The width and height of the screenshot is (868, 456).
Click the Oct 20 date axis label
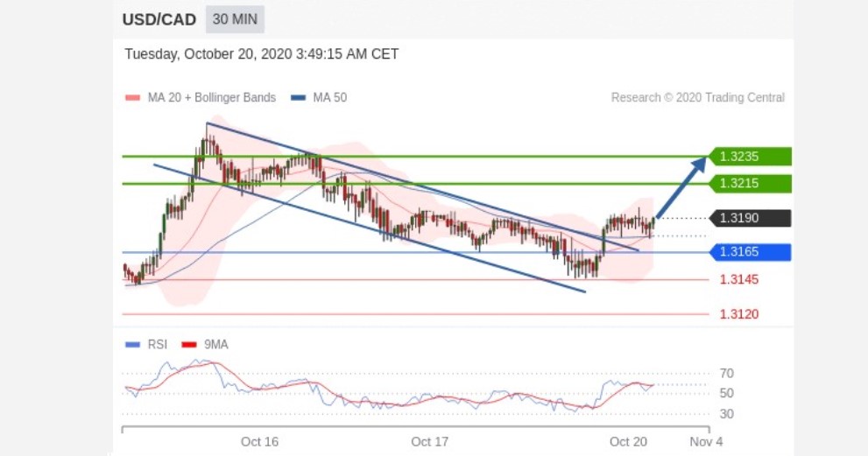coord(628,442)
